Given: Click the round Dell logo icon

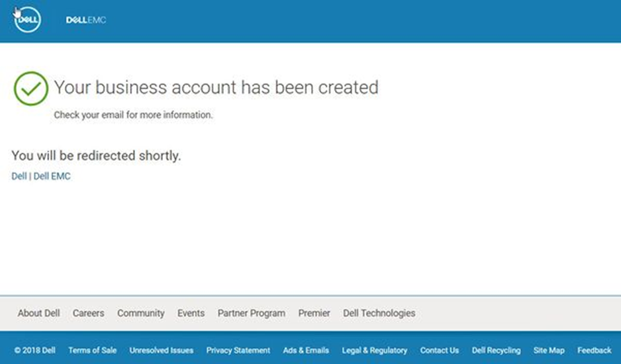Looking at the screenshot, I should pyautogui.click(x=27, y=19).
